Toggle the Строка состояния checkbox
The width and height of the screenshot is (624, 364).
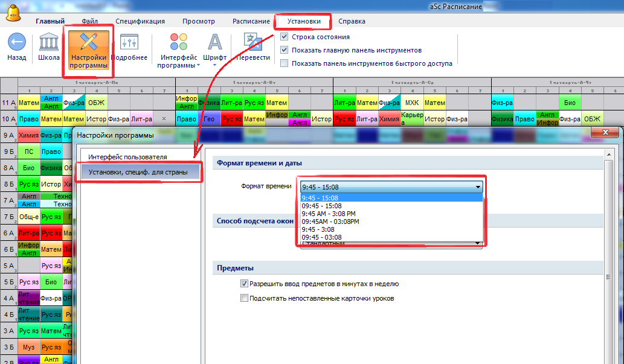coord(285,37)
